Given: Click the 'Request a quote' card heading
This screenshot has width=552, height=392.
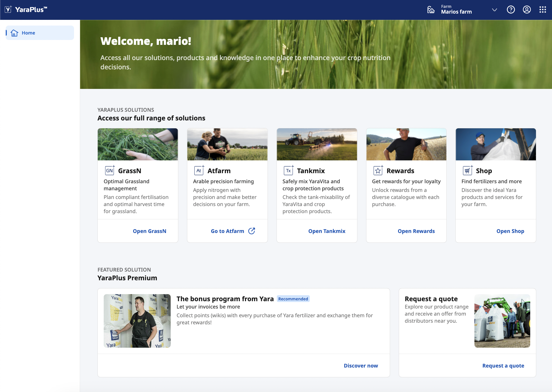Looking at the screenshot, I should click(431, 299).
